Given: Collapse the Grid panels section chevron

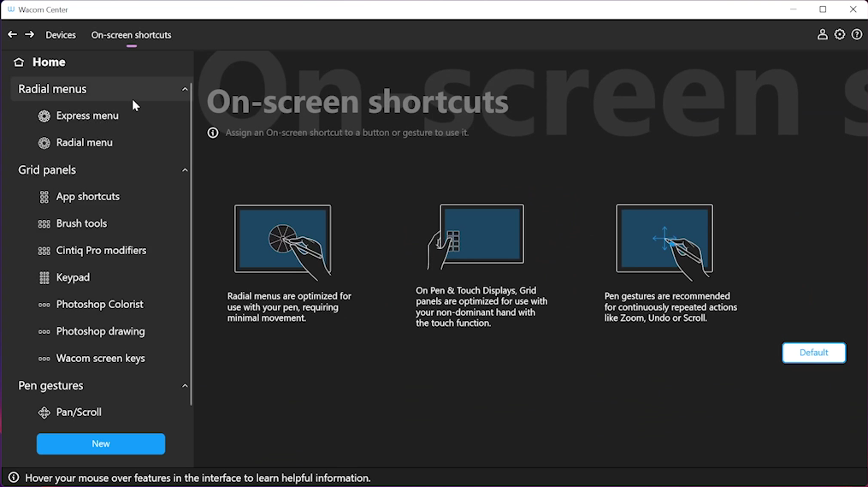Looking at the screenshot, I should click(x=185, y=170).
